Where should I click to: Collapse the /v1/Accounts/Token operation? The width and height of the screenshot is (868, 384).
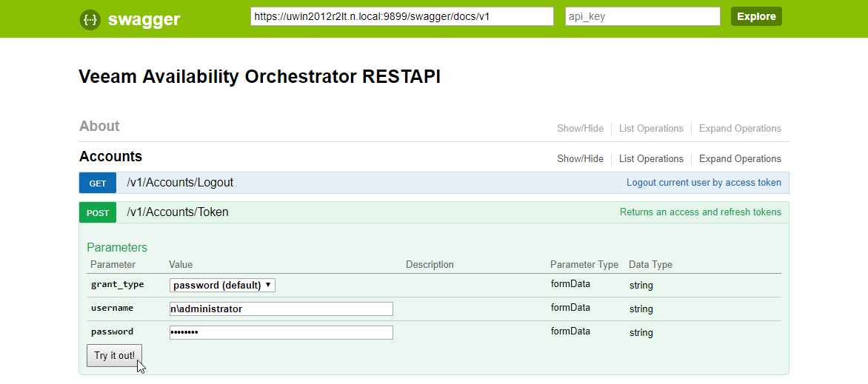pyautogui.click(x=178, y=212)
